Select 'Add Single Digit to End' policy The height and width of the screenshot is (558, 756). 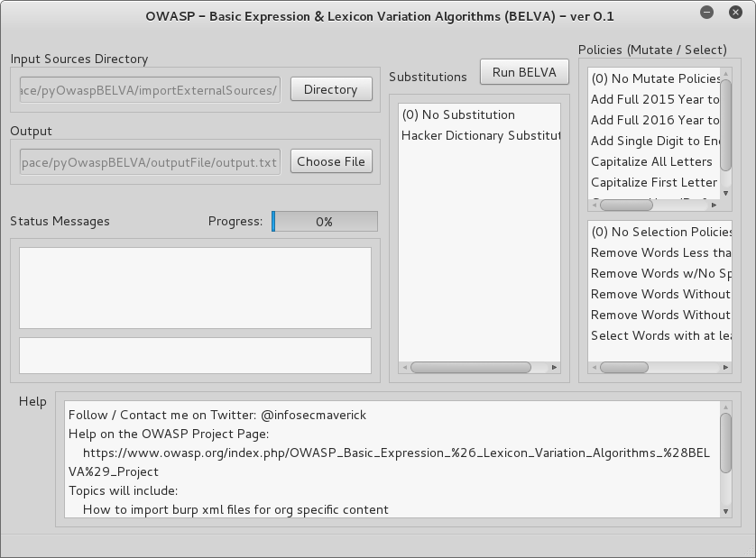pyautogui.click(x=655, y=141)
